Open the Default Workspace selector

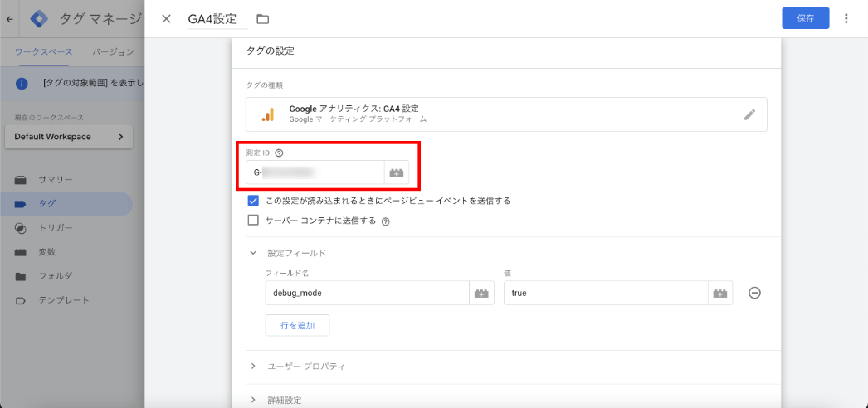69,137
